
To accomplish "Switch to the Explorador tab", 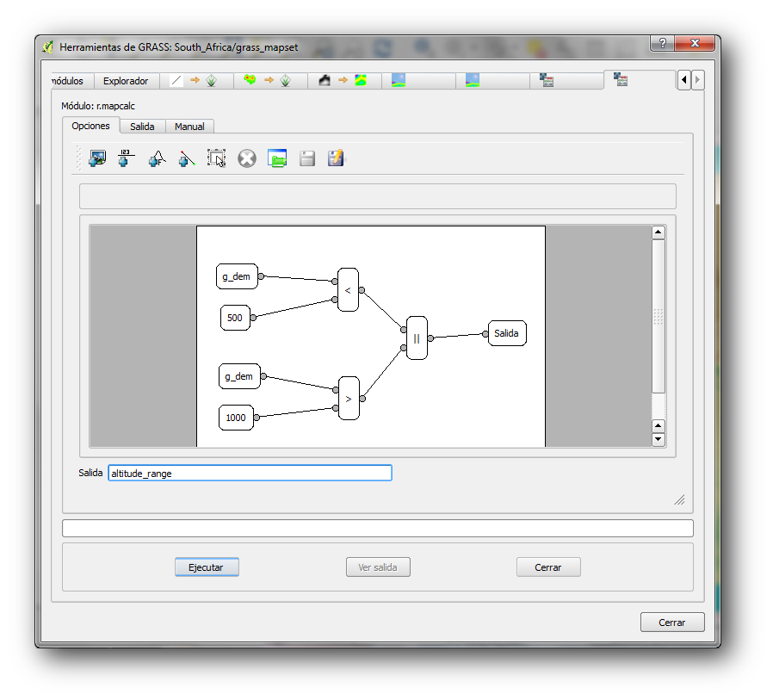I will (126, 81).
